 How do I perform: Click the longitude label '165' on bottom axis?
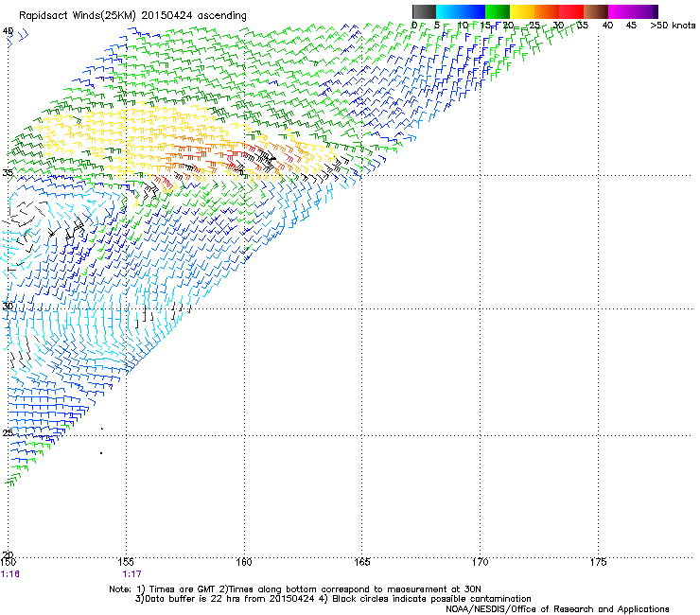[361, 562]
